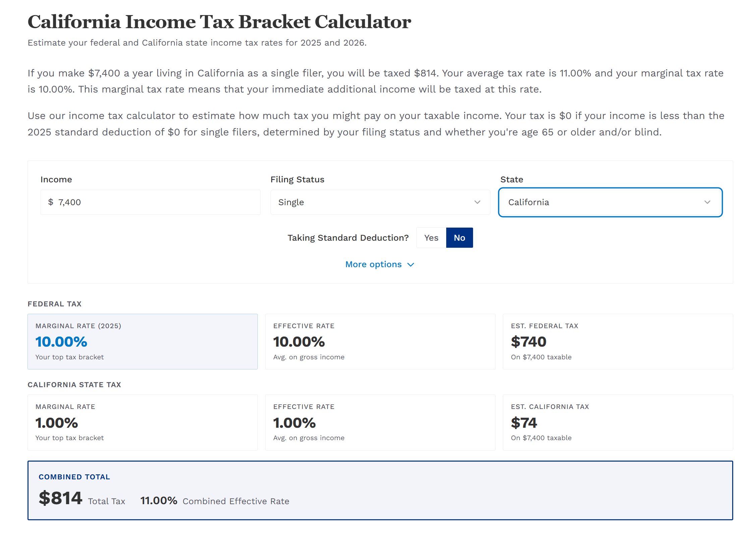Image resolution: width=756 pixels, height=534 pixels.
Task: Click the 11.00% Combined Effective Rate value
Action: coord(159,500)
